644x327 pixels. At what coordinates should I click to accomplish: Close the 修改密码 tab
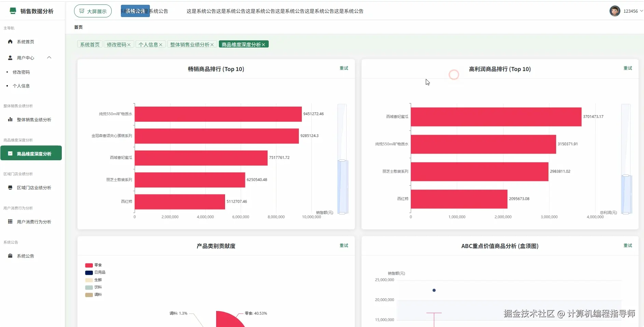129,45
